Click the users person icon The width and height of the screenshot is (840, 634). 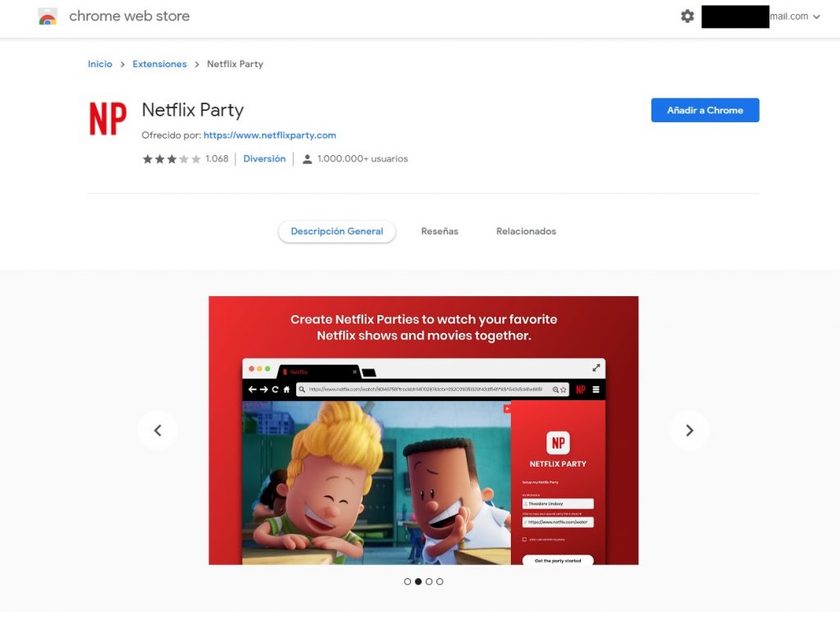pos(307,159)
